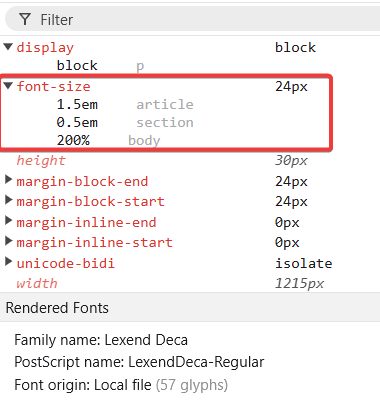This screenshot has height=417, width=380.
Task: Expand the margin-block-start arrow
Action: coord(9,200)
